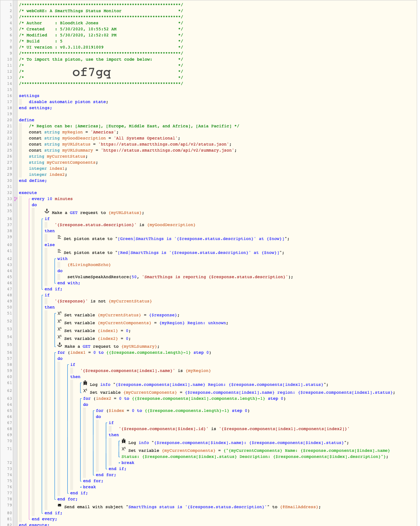Click the bug icon on the index1 Region log info line
Screen dimensions: 420x526
pos(85,383)
